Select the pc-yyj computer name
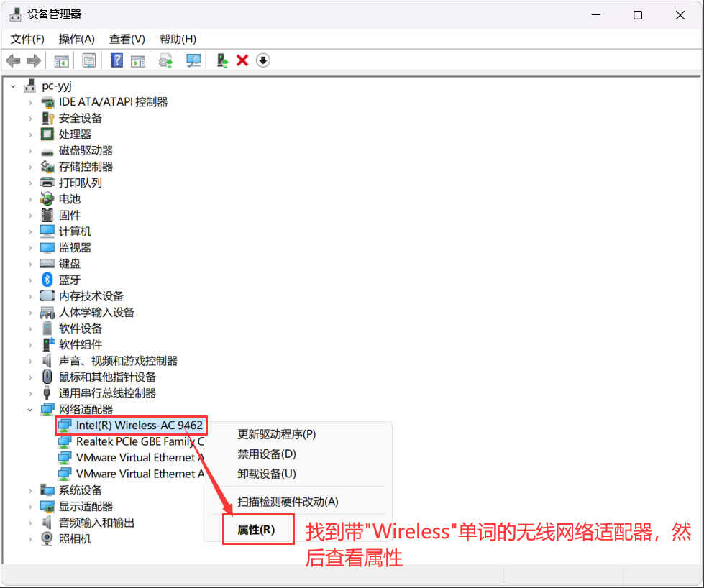Image resolution: width=704 pixels, height=588 pixels. pos(57,86)
